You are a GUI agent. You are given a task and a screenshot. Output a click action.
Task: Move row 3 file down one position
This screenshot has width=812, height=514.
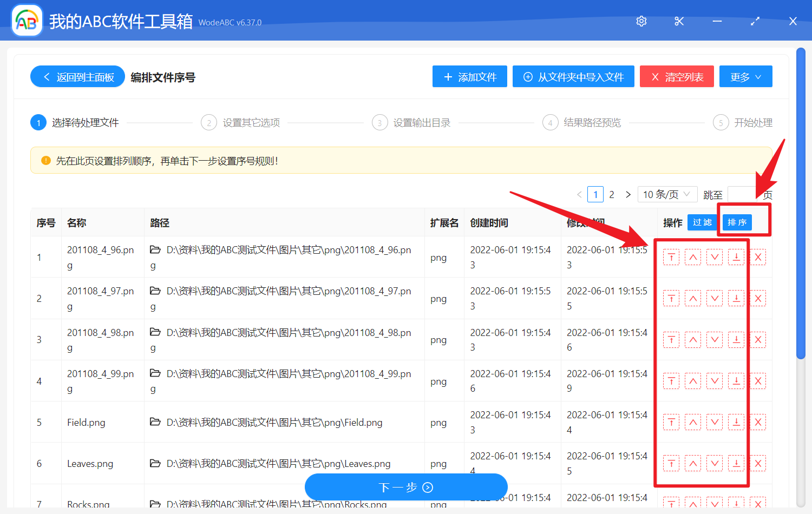715,340
